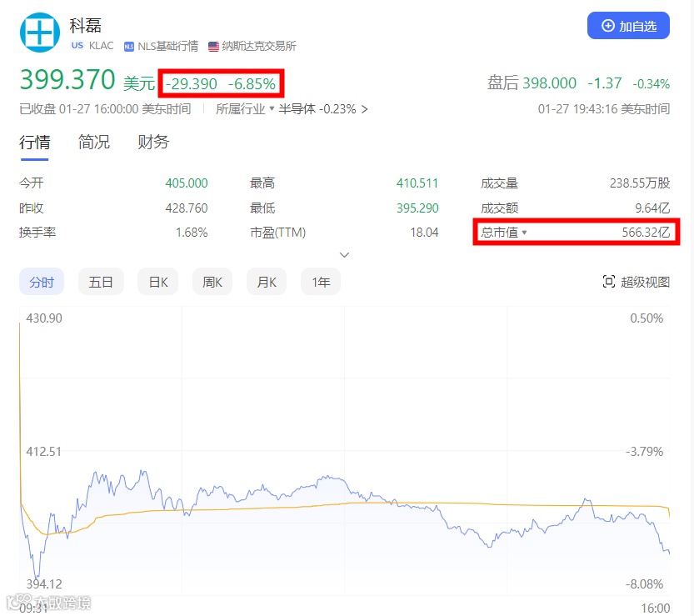Click the 430.90 chart axis label

pyautogui.click(x=44, y=318)
